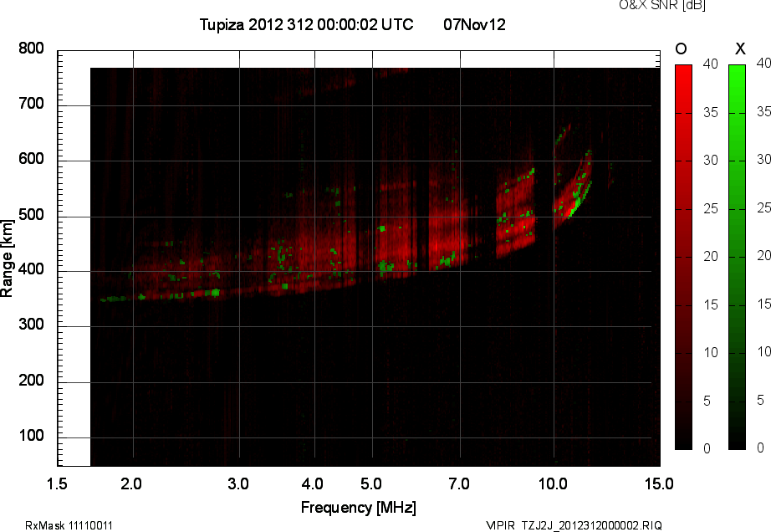
Task: Click the 'RxMask 11110011' footer text
Action: [x=69, y=525]
